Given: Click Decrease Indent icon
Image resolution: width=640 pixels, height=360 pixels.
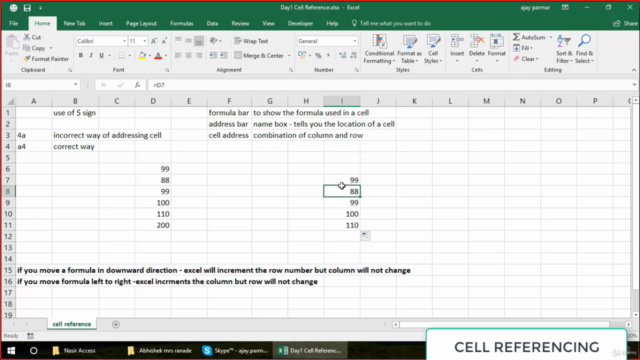Looking at the screenshot, I should click(213, 56).
